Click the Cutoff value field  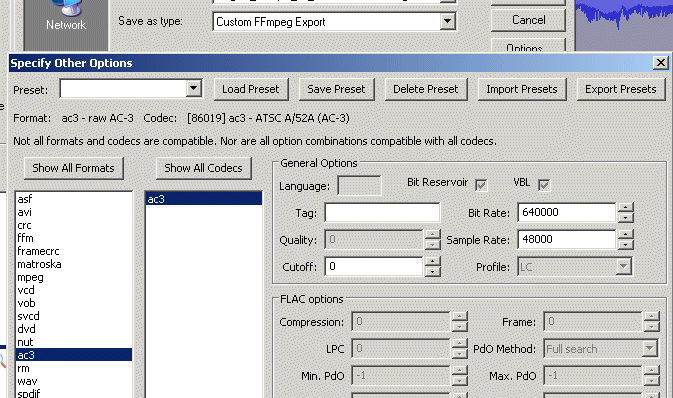coord(374,267)
